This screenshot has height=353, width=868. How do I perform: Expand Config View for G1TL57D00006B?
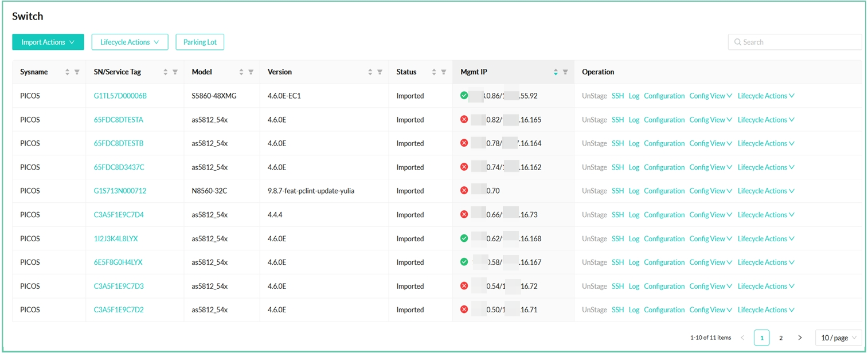[711, 96]
